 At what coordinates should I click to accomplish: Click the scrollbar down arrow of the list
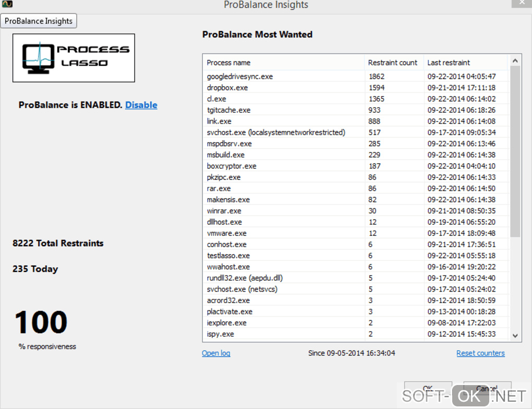515,335
